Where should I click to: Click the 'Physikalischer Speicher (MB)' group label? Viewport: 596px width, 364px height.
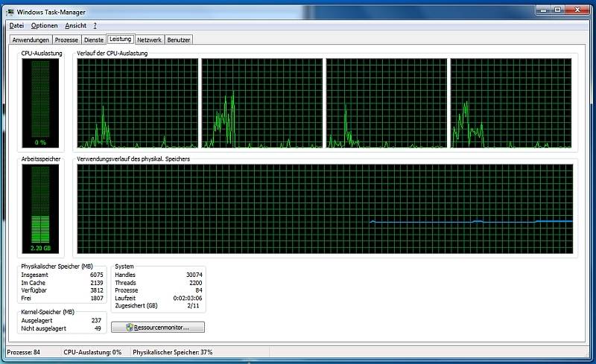pyautogui.click(x=57, y=266)
